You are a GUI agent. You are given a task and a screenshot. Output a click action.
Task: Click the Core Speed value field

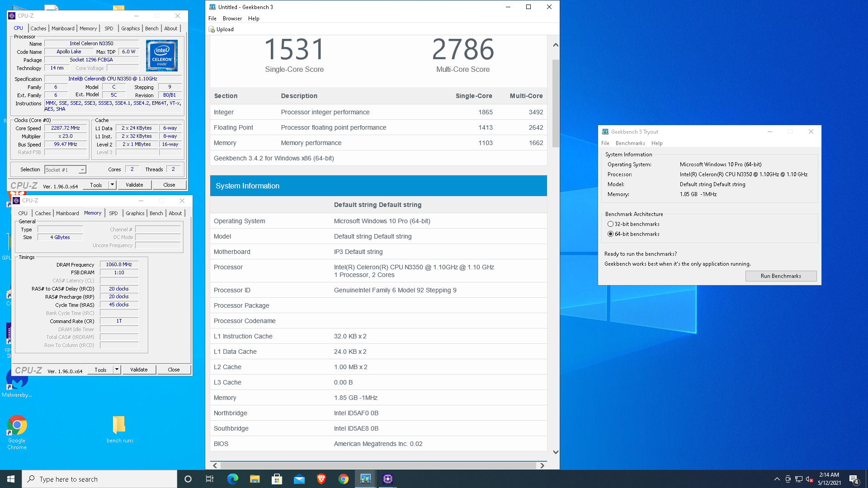pos(66,128)
